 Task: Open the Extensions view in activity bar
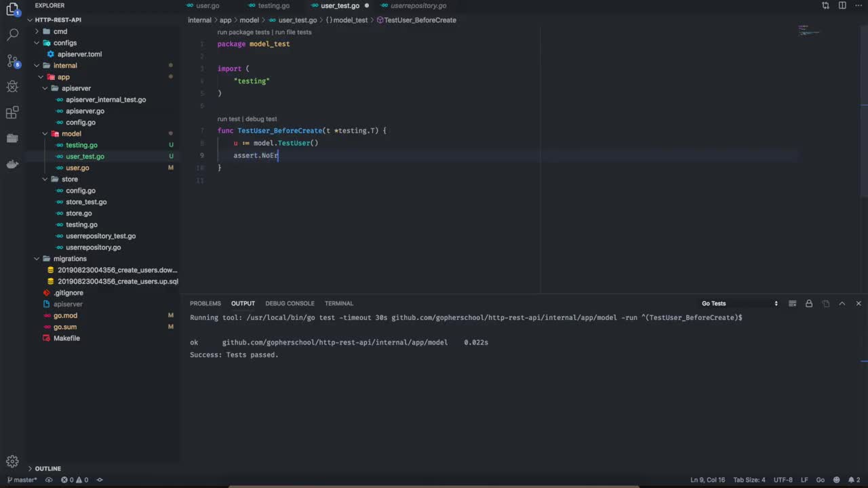pyautogui.click(x=12, y=113)
